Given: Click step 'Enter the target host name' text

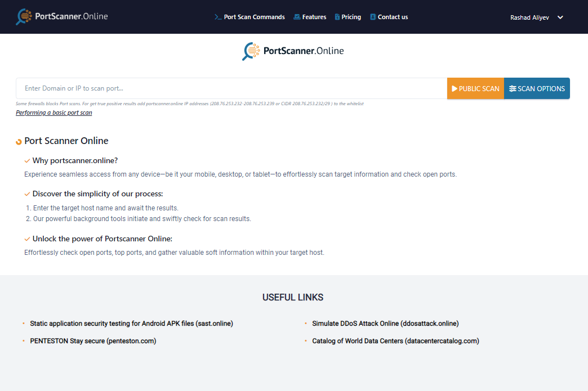Looking at the screenshot, I should click(106, 208).
